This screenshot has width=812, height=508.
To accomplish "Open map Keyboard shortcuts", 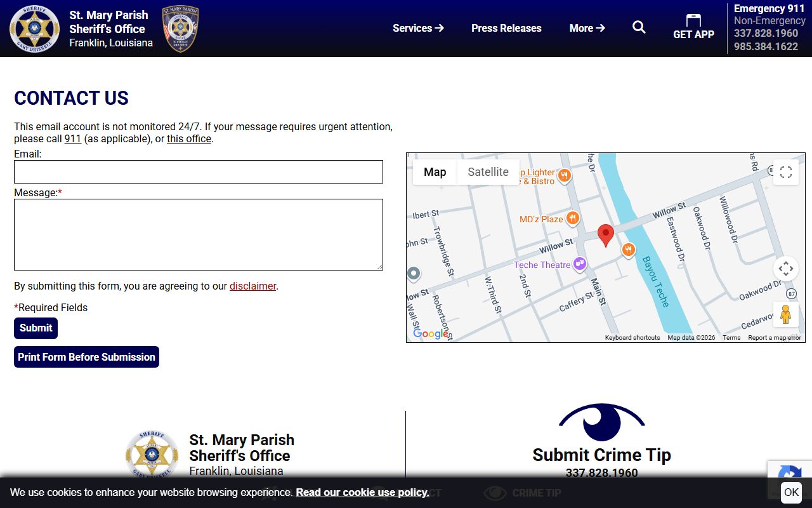I will coord(632,338).
